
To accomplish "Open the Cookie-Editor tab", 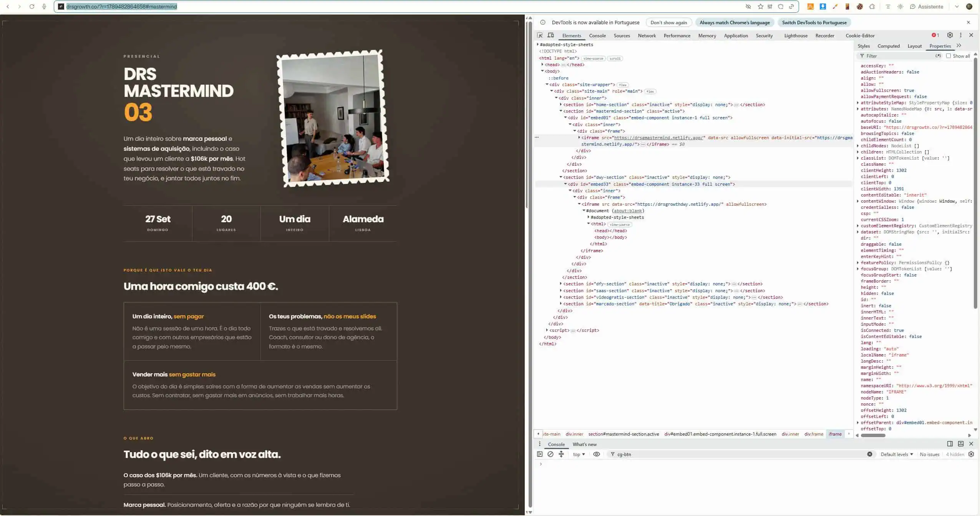I will point(860,36).
